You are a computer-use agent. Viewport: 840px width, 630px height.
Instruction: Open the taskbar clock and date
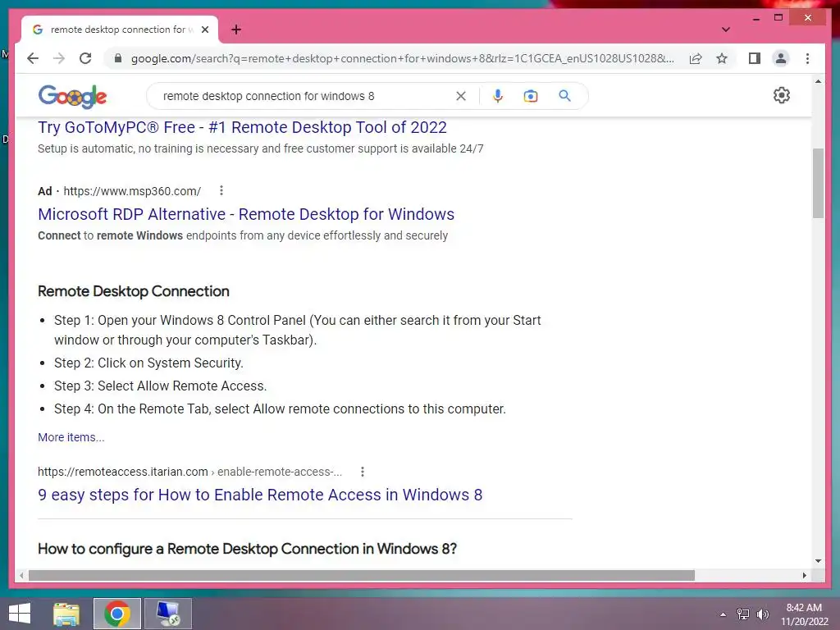coord(804,614)
